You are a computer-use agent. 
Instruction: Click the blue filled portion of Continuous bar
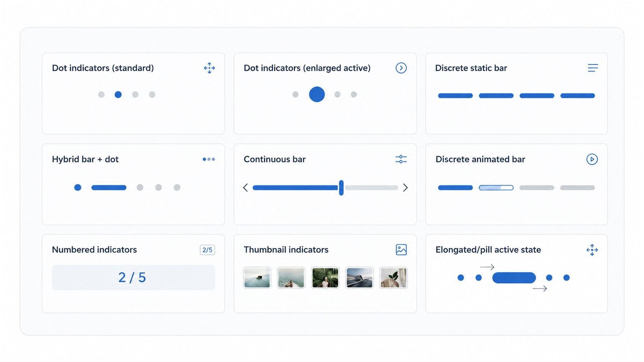(295, 188)
